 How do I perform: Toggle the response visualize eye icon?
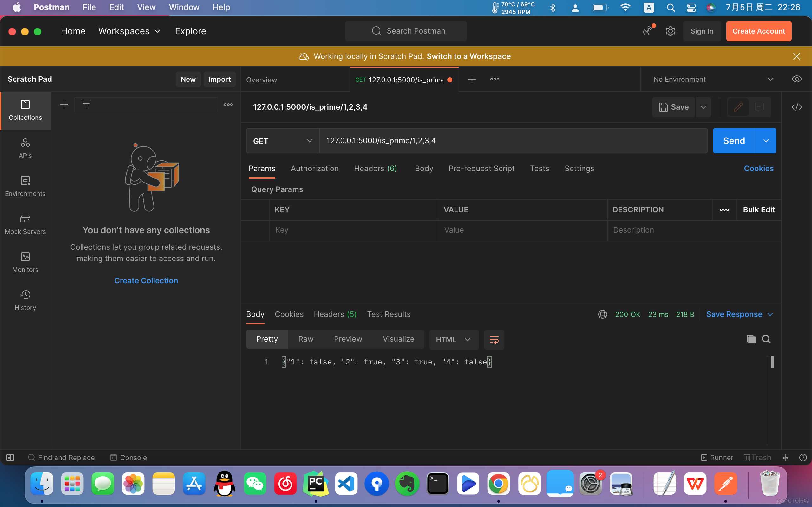(x=796, y=79)
